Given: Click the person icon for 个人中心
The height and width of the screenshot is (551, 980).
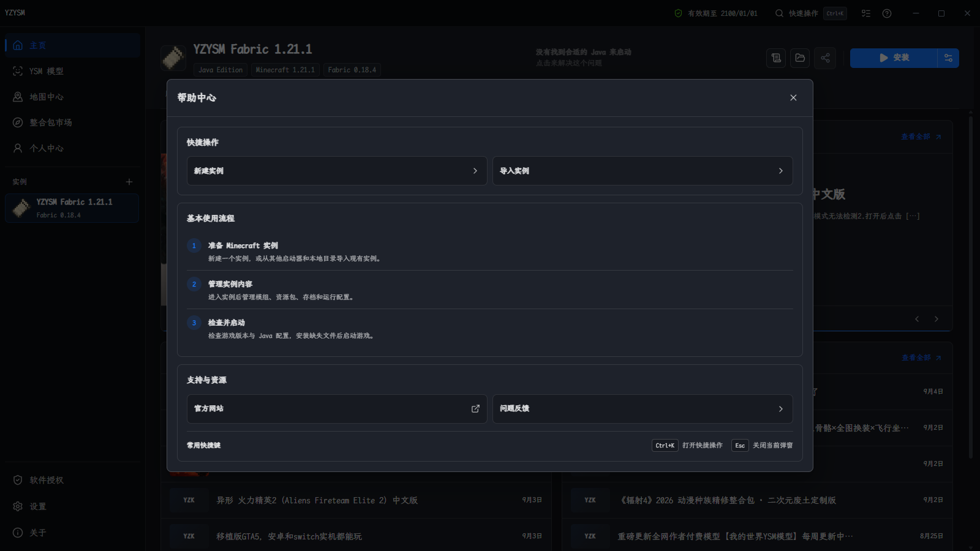Looking at the screenshot, I should 18,148.
